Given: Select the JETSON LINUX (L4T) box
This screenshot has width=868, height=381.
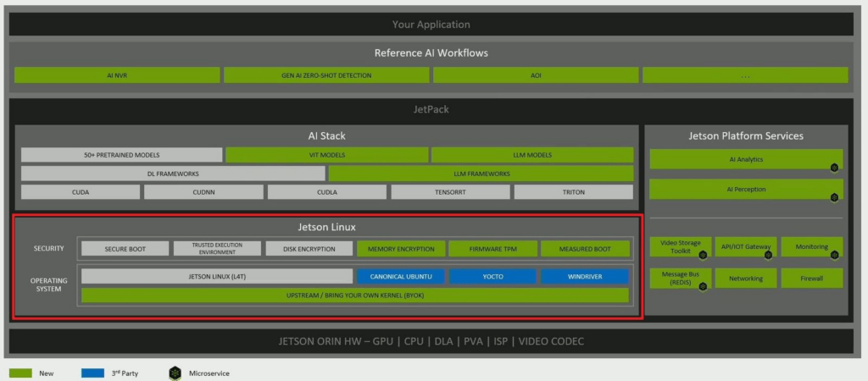Looking at the screenshot, I should [x=217, y=277].
